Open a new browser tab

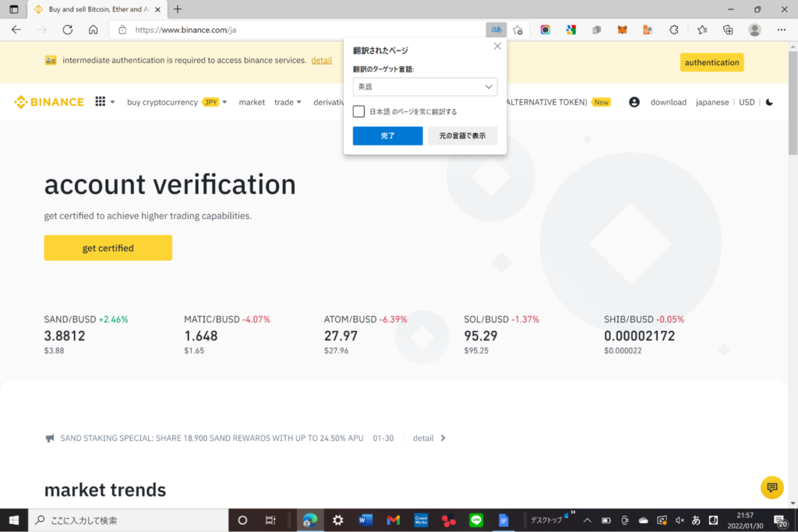178,9
